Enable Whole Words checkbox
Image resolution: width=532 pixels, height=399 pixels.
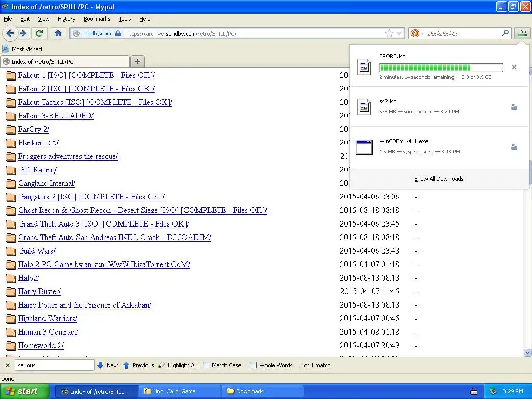point(253,365)
